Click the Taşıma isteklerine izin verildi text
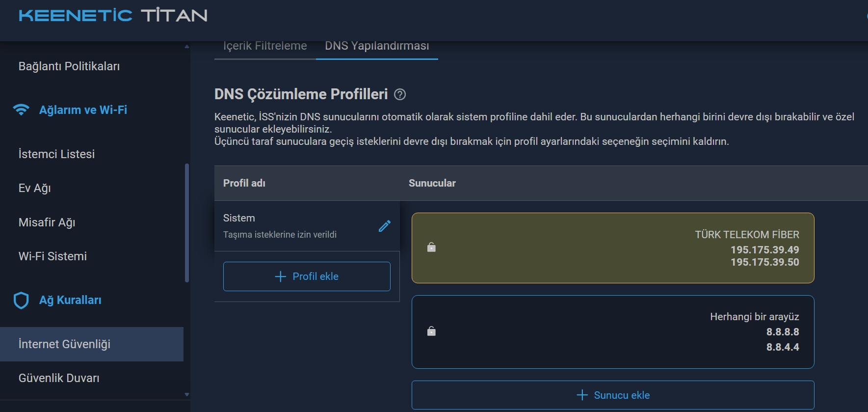The width and height of the screenshot is (868, 412). pos(280,235)
